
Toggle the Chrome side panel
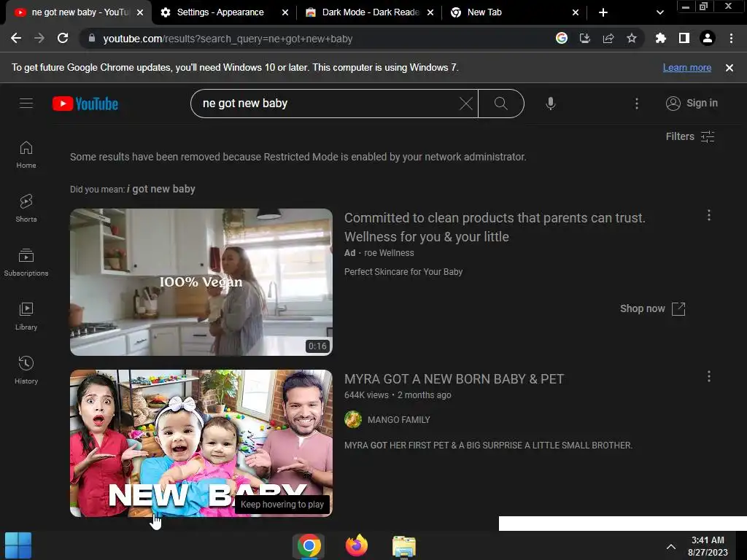point(684,38)
